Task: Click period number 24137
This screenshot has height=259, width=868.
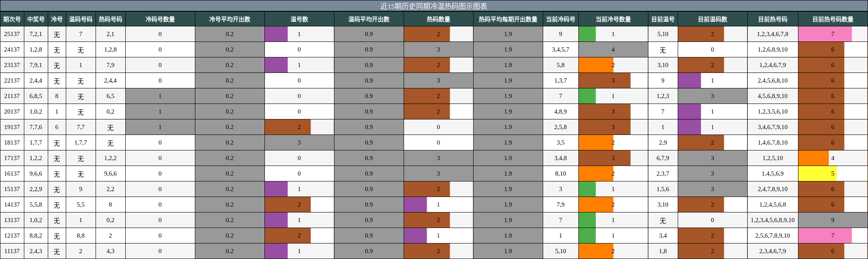Action: tap(12, 49)
